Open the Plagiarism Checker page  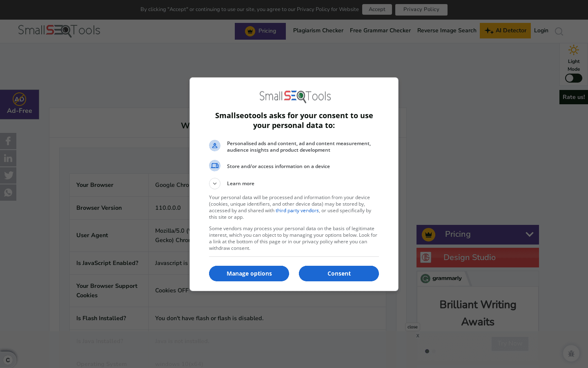pyautogui.click(x=318, y=30)
